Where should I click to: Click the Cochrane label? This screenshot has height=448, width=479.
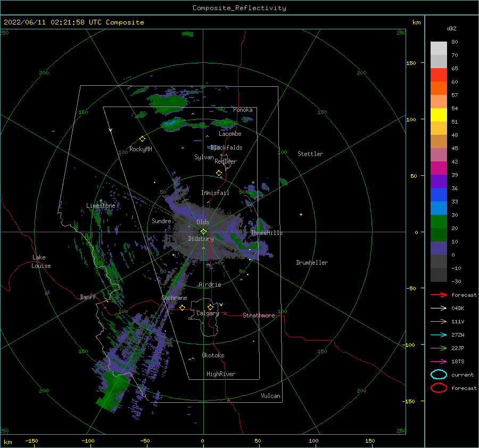(174, 298)
